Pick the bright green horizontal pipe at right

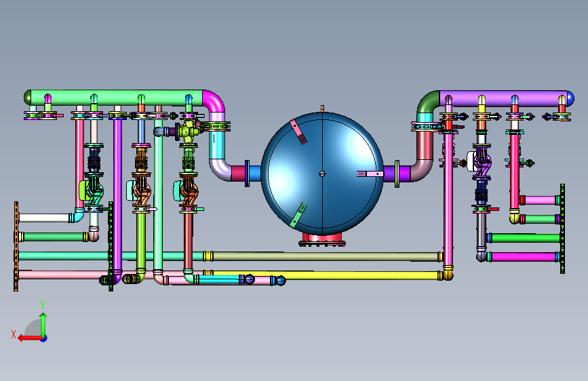click(526, 238)
